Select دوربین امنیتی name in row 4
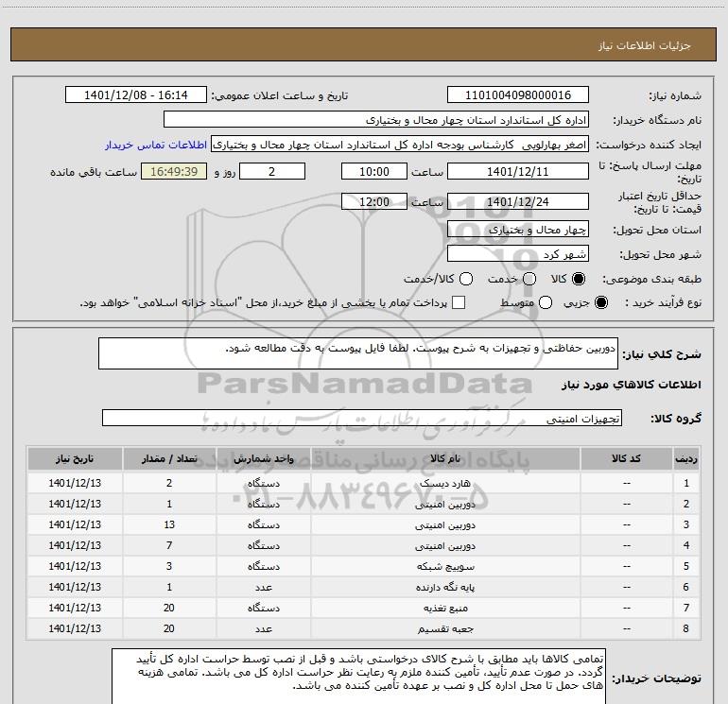Screen dimensions: 728x704 (x=445, y=546)
